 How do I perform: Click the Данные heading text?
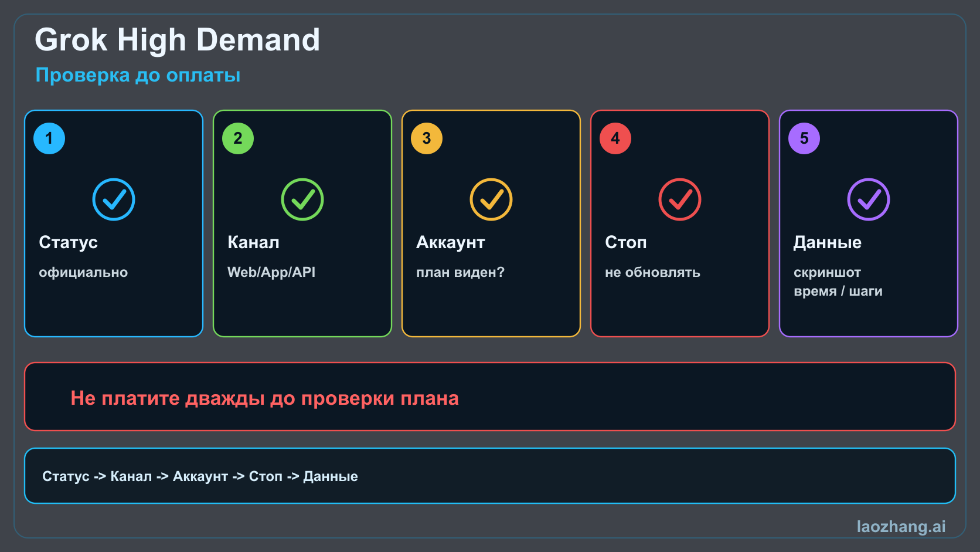click(827, 242)
